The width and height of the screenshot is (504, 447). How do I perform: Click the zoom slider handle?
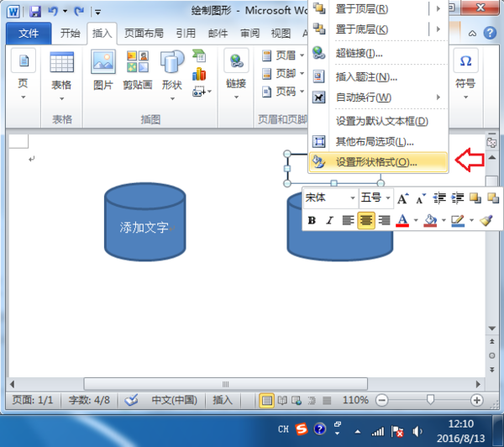[430, 400]
